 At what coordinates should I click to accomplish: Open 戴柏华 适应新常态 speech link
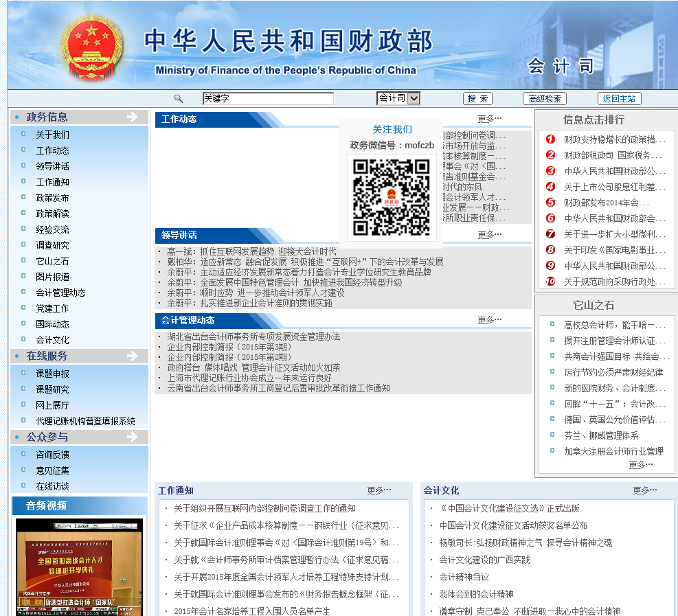pos(305,262)
